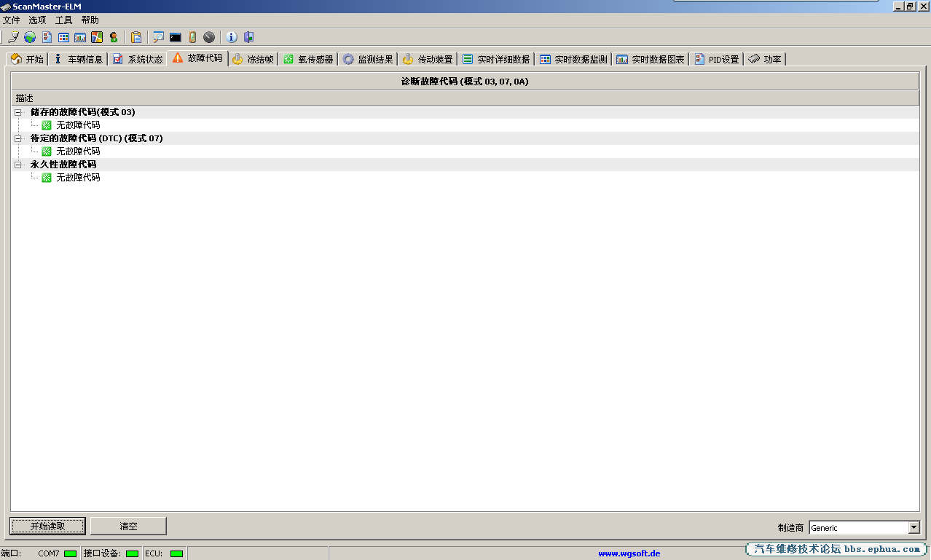Select the 永久性故障代码 heading text
Viewport: 931px width, 560px height.
tap(63, 165)
